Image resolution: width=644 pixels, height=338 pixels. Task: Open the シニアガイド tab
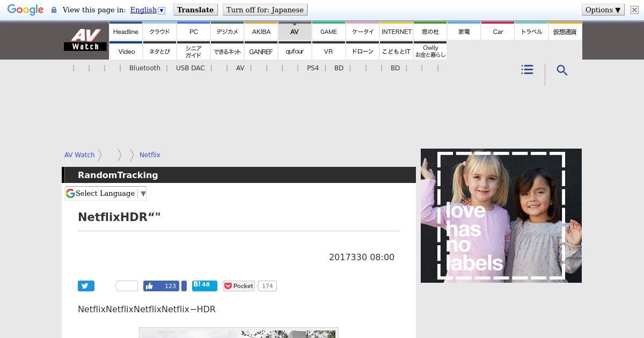pyautogui.click(x=193, y=51)
